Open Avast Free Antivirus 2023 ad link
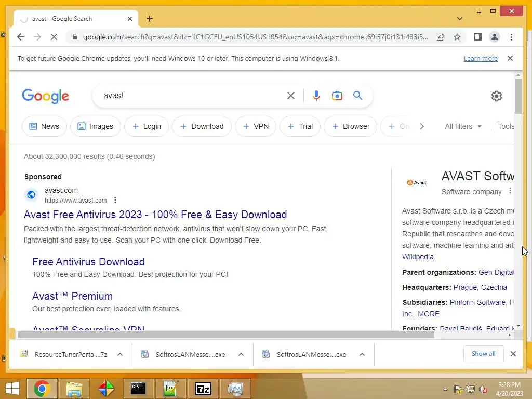 point(155,215)
